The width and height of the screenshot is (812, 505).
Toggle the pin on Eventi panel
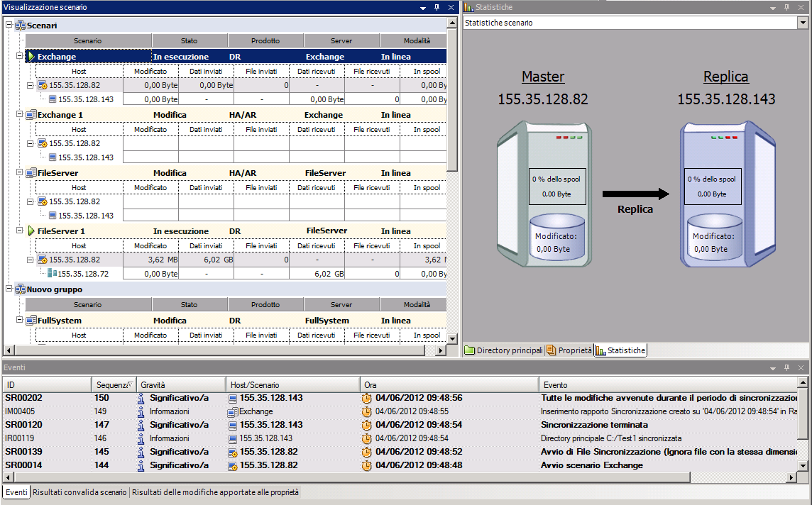[x=786, y=367]
